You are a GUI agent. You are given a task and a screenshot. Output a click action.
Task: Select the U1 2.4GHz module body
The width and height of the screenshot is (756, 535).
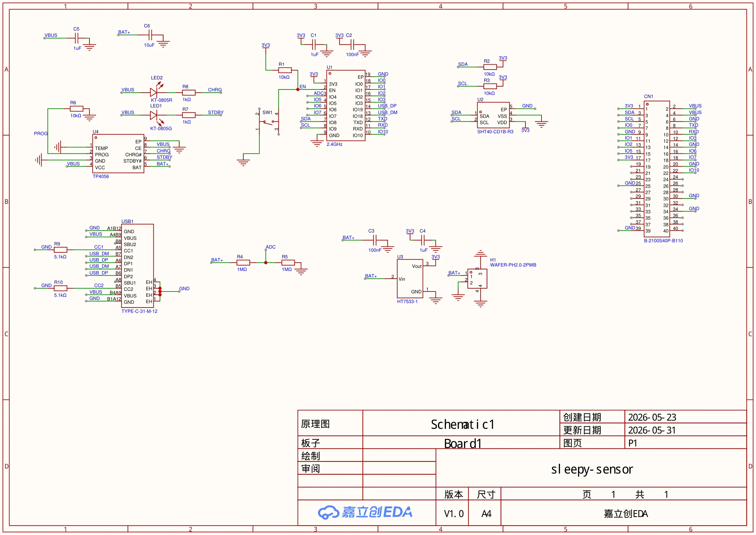[346, 106]
